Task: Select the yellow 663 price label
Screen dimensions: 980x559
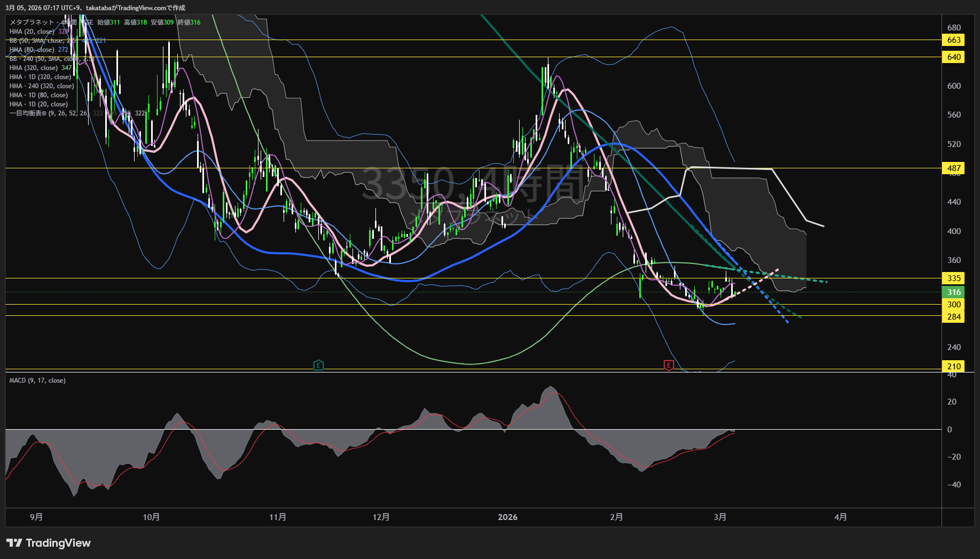Action: point(954,40)
